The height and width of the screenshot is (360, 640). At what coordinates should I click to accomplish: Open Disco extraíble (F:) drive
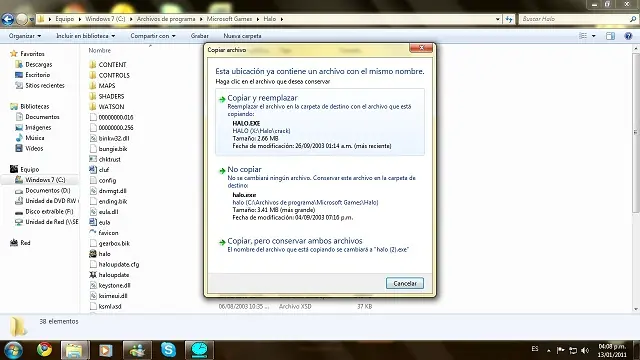tap(49, 211)
